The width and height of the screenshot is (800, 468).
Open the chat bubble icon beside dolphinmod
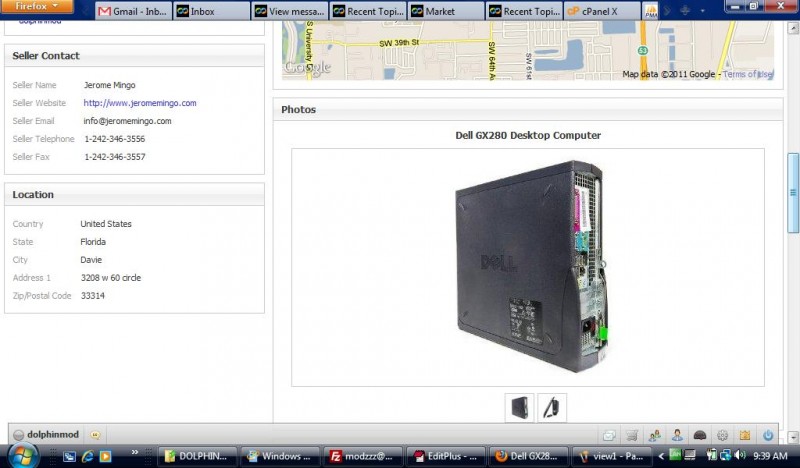pos(95,435)
